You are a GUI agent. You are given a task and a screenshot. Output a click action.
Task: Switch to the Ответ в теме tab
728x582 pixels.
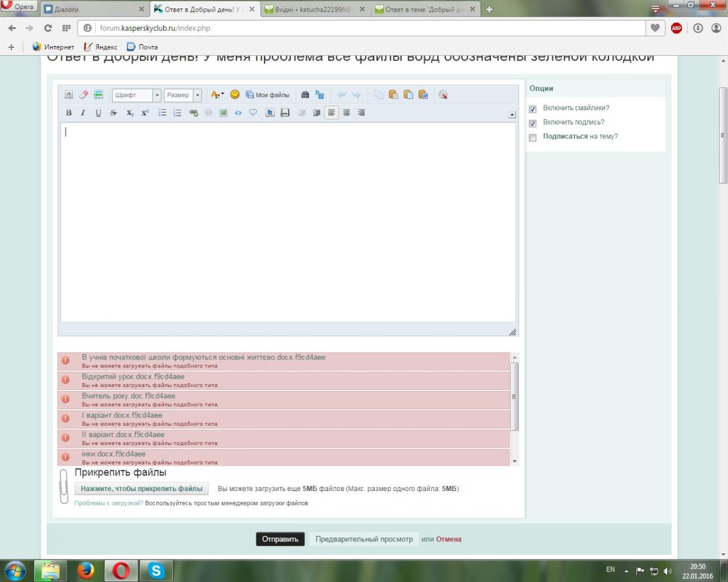coord(425,10)
